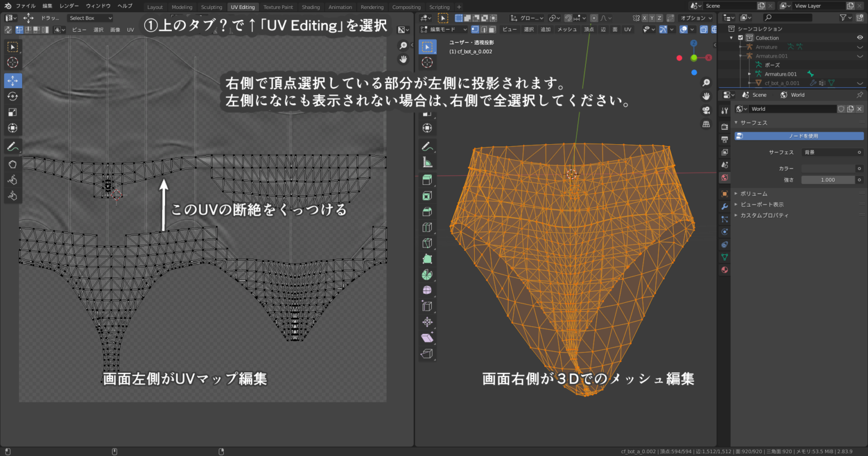868x456 pixels.
Task: Open the Render properties tab in the properties editor
Action: point(724,127)
